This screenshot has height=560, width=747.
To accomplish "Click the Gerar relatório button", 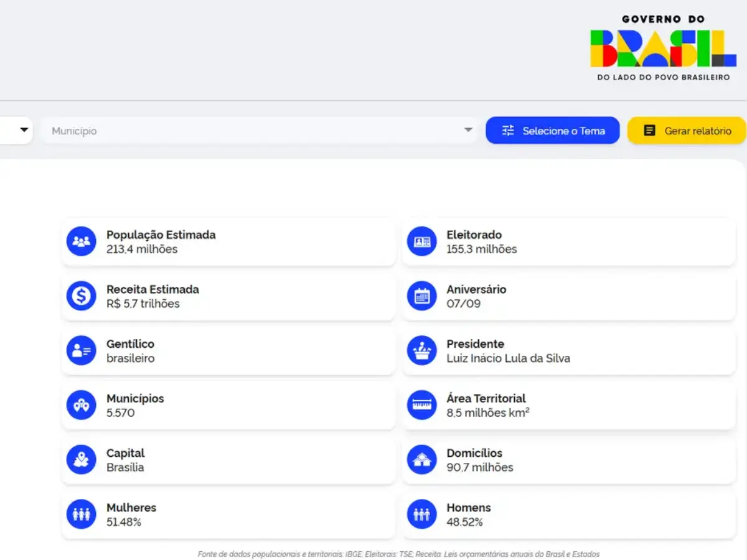I will [x=687, y=131].
